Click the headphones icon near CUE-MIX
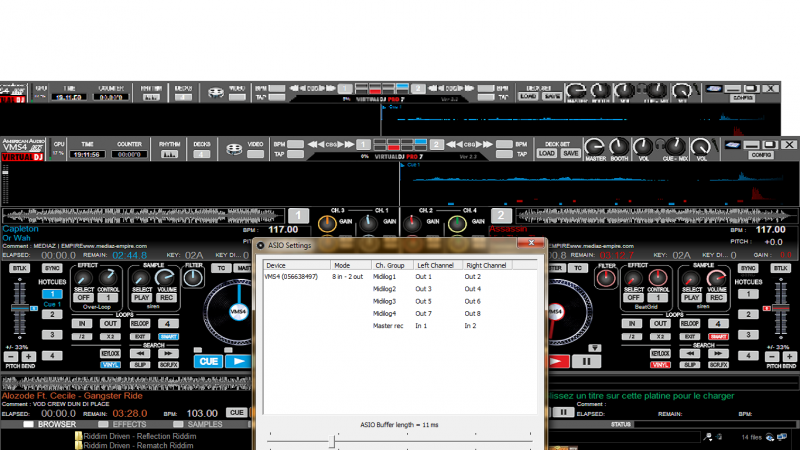800x450 pixels. [660, 143]
